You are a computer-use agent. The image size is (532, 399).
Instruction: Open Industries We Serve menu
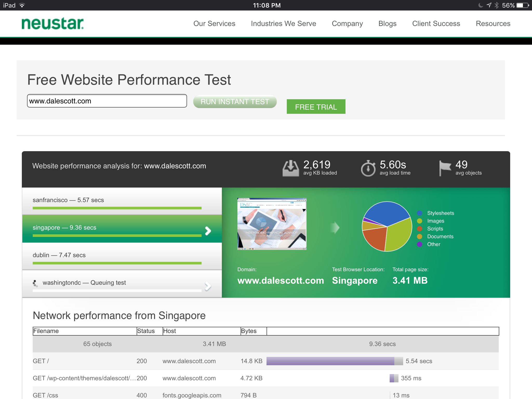click(x=283, y=24)
